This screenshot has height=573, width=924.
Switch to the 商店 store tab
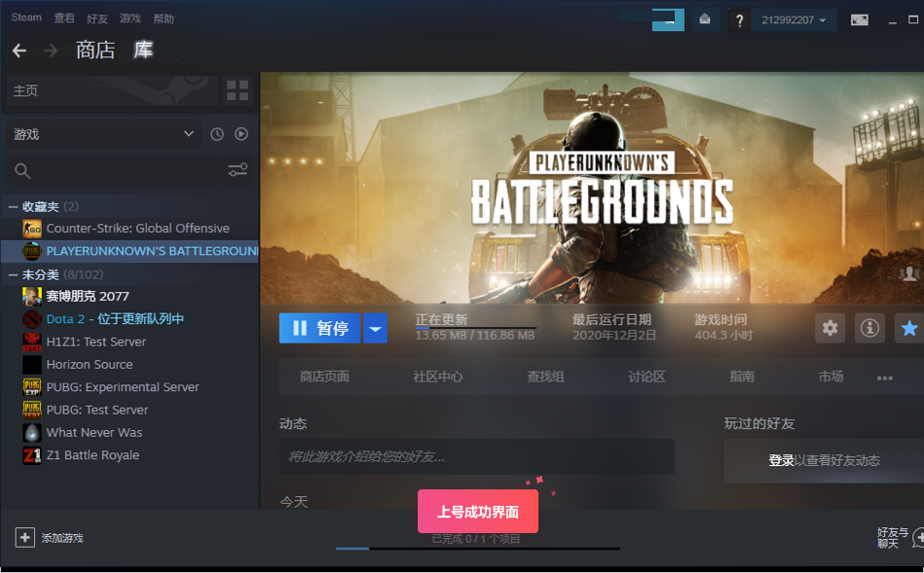pyautogui.click(x=95, y=51)
